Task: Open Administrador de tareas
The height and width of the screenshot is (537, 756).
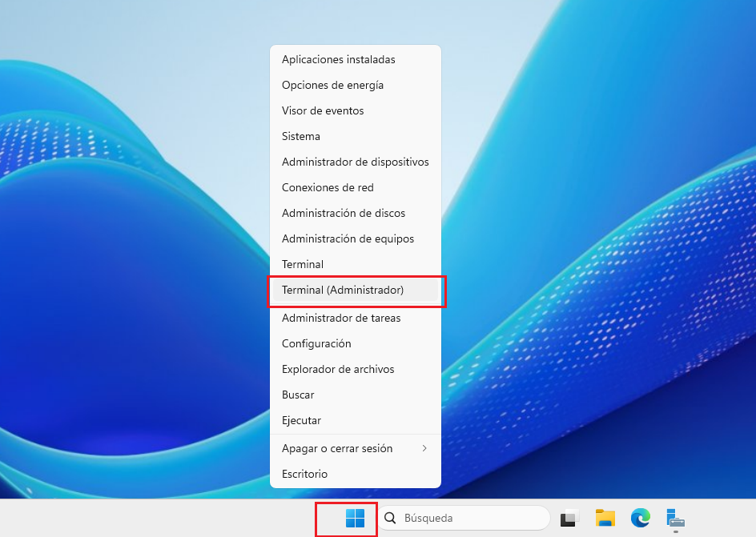Action: (x=356, y=318)
